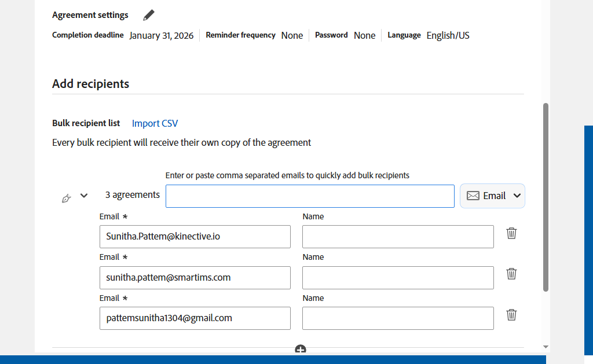Expand the recipient role chevron dropdown
The width and height of the screenshot is (593, 364).
[84, 196]
